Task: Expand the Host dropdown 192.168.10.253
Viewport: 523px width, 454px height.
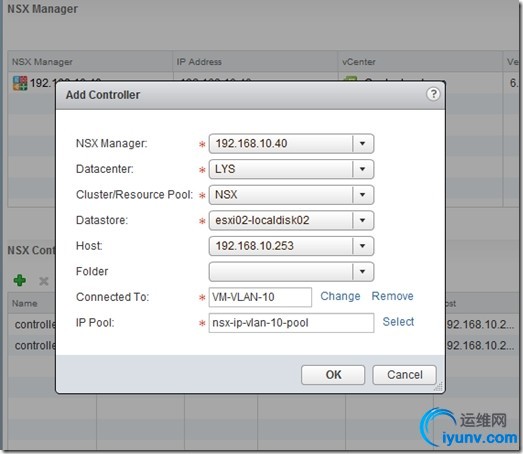Action: click(x=363, y=246)
